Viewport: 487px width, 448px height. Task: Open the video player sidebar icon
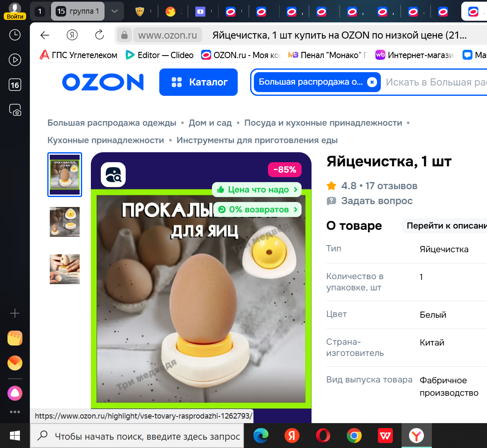15,60
